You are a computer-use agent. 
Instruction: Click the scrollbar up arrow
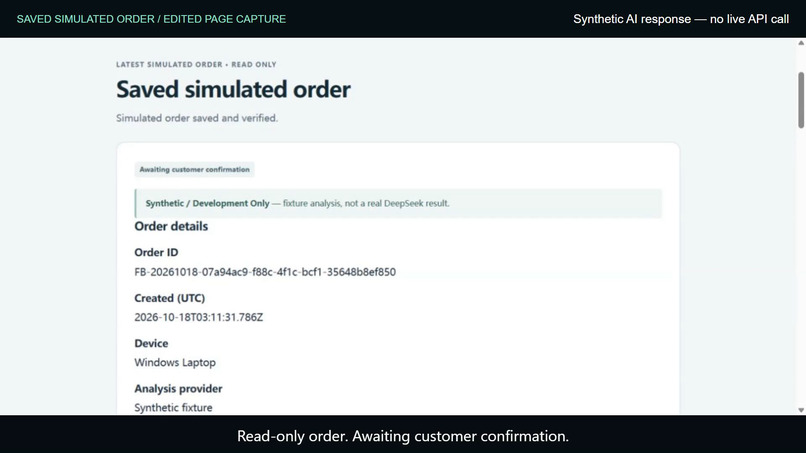coord(801,43)
